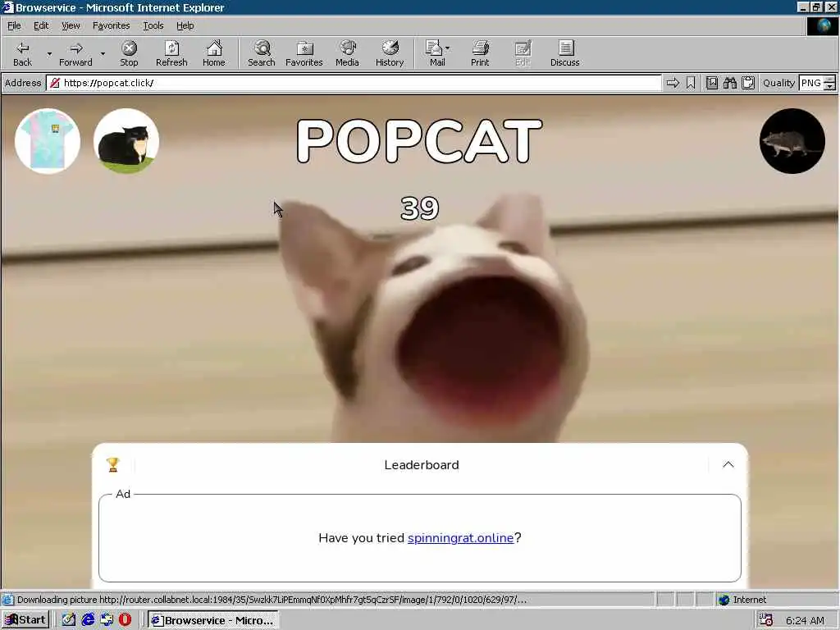Open the Back history dropdown arrow
Screen dimensions: 840x630
[49, 53]
